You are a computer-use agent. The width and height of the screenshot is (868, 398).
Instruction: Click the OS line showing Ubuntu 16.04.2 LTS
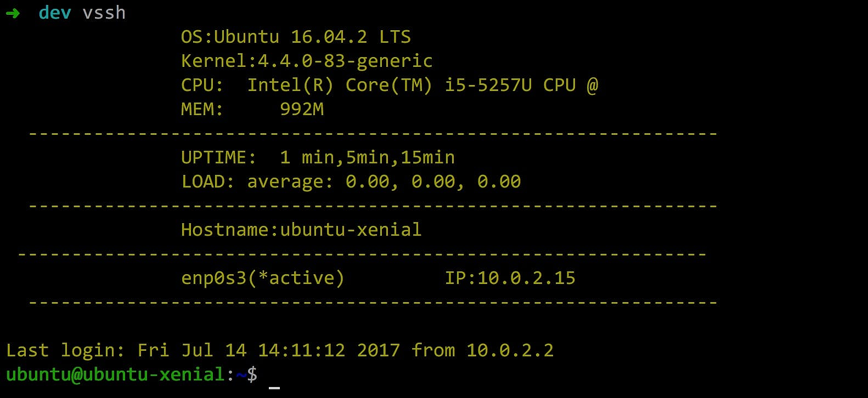[x=296, y=37]
